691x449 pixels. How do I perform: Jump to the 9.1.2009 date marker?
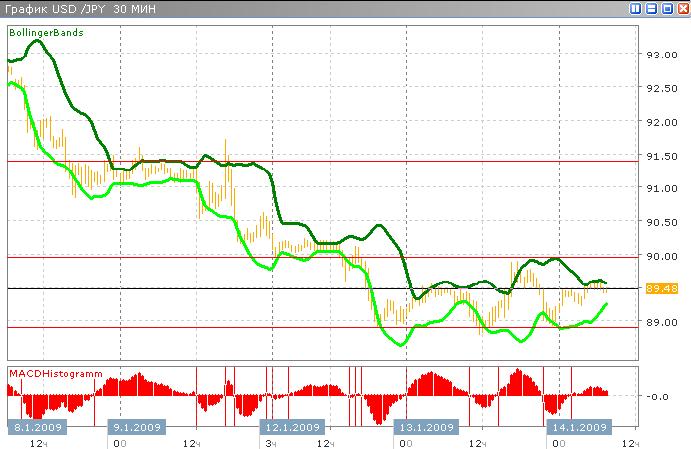pyautogui.click(x=138, y=427)
